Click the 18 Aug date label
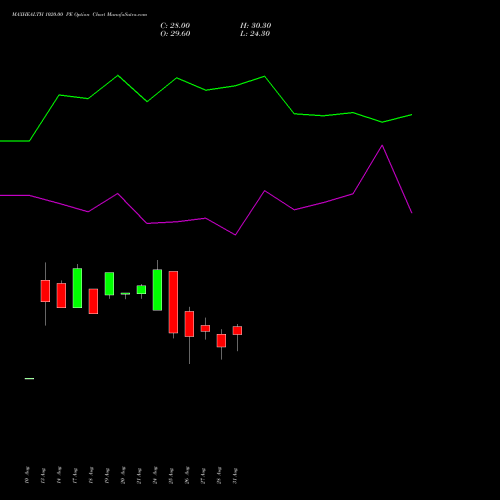 (91, 475)
